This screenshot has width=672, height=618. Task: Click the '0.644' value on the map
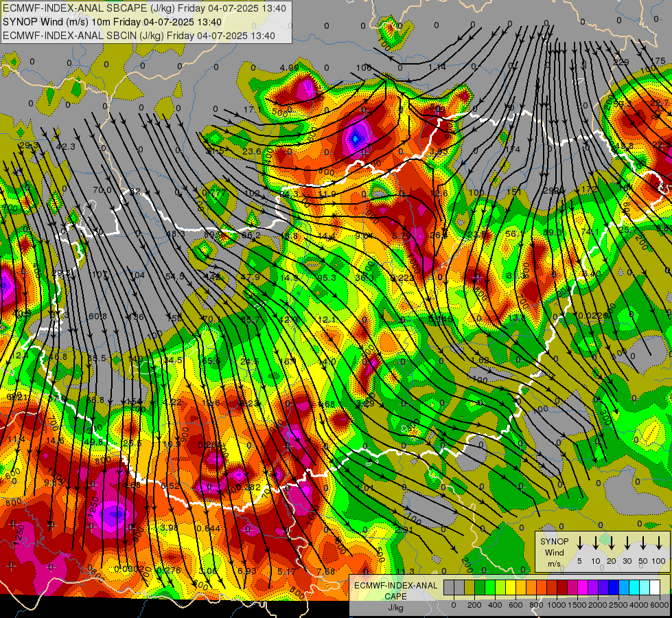pos(209,528)
